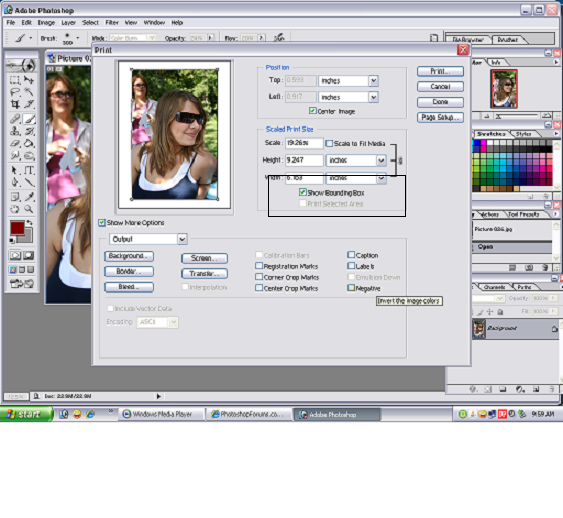Open the Navigator panel menu arrow
The height and width of the screenshot is (518, 563).
tap(556, 62)
